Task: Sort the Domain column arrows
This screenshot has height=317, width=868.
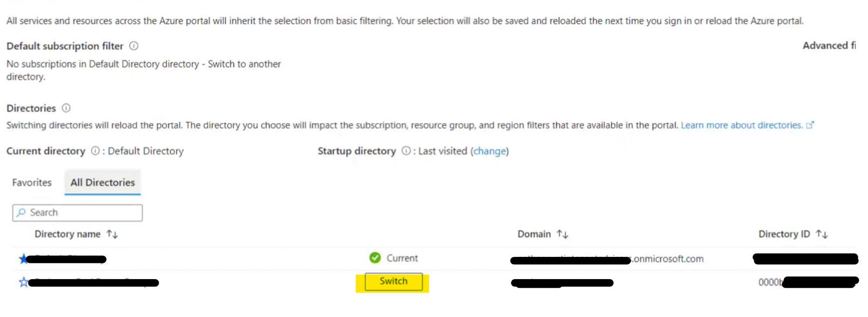Action: point(562,234)
